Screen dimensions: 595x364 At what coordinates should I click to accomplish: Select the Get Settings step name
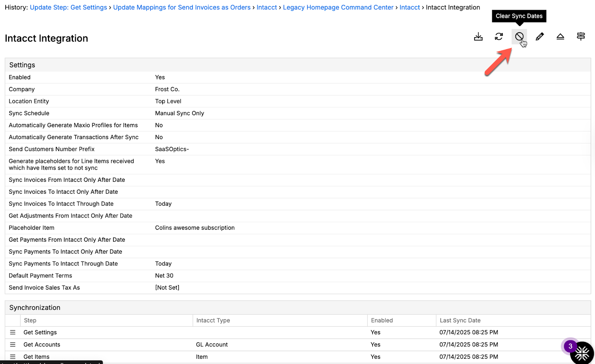(40, 332)
